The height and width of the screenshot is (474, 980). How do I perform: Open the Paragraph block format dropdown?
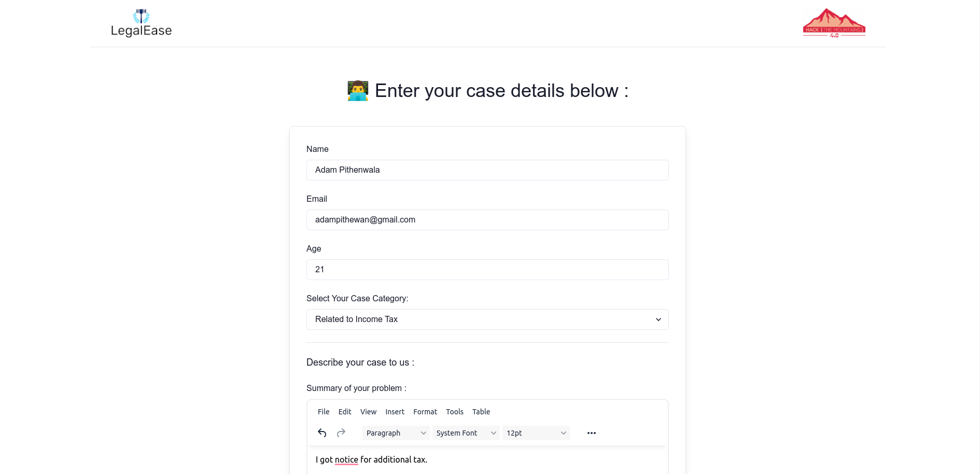pos(396,433)
